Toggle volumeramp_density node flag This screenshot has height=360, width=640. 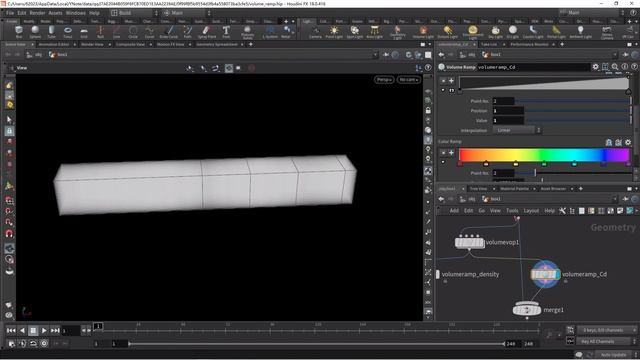tap(438, 274)
